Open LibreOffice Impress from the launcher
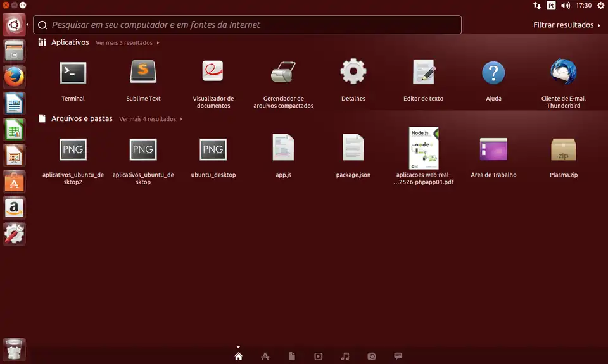Screen dimensions: 608x364 pyautogui.click(x=14, y=156)
